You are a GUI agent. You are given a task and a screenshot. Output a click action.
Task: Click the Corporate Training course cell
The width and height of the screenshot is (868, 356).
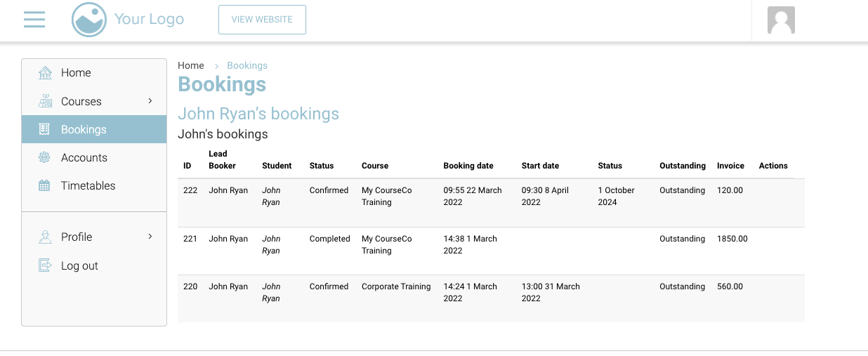click(396, 286)
